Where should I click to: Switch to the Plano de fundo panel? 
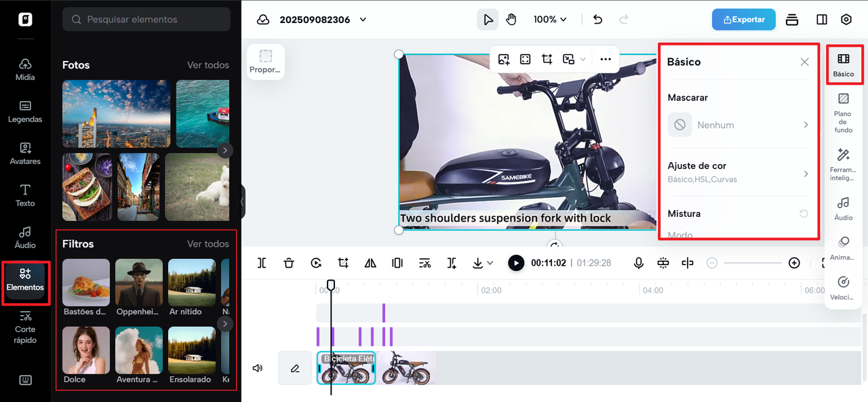(x=843, y=113)
